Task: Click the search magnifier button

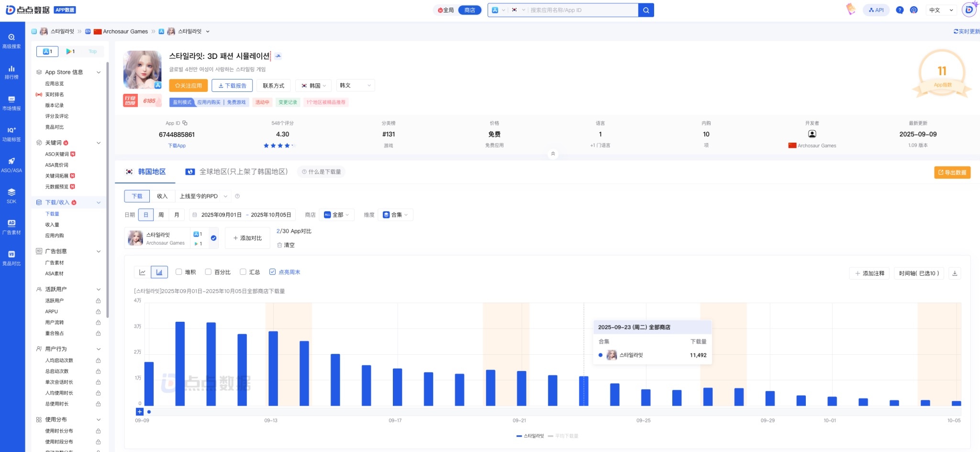Action: click(646, 10)
